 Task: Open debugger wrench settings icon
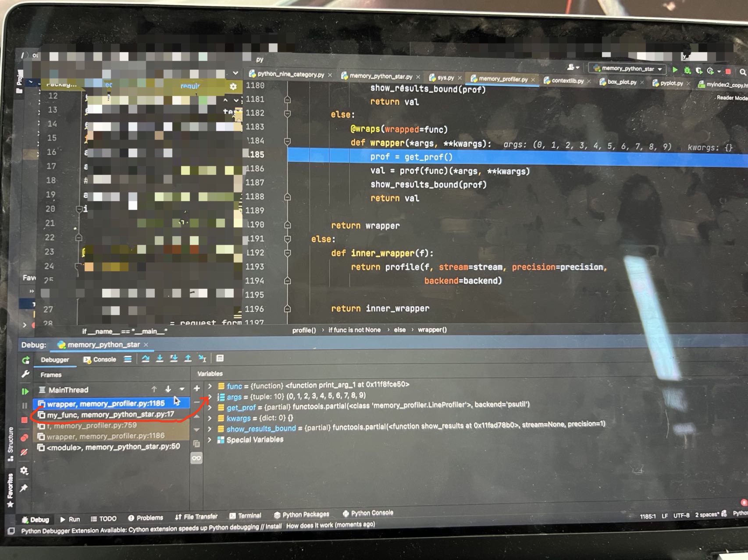pos(25,374)
